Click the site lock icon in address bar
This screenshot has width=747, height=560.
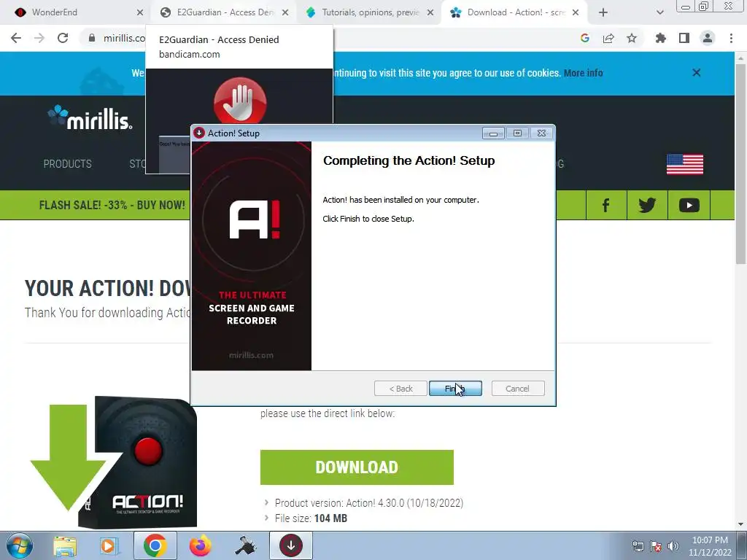(91, 38)
